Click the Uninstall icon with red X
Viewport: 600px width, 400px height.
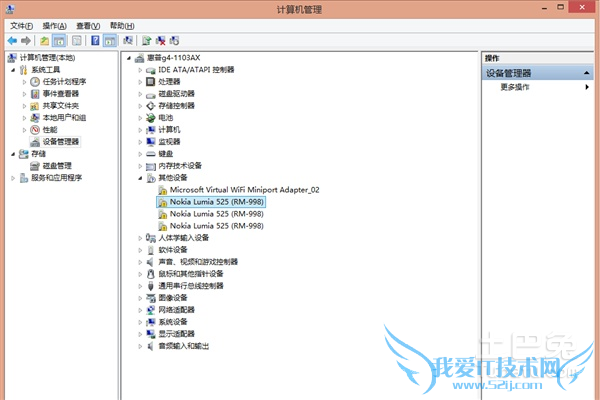[161, 41]
